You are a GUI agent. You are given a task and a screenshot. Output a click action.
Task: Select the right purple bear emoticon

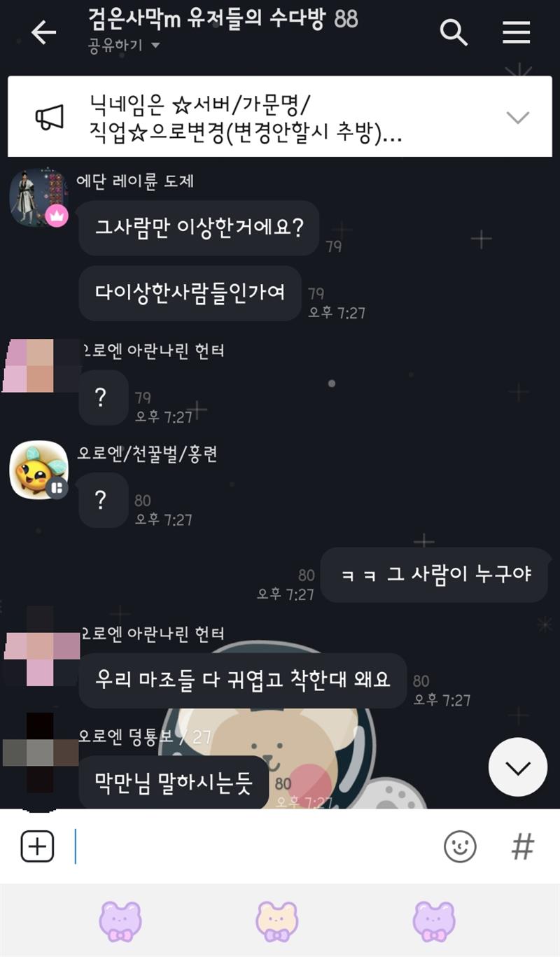click(434, 921)
